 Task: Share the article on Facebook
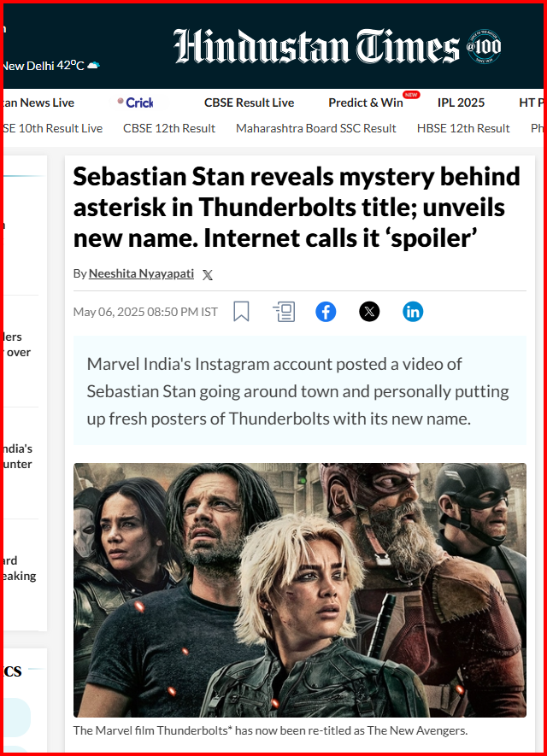click(x=326, y=312)
